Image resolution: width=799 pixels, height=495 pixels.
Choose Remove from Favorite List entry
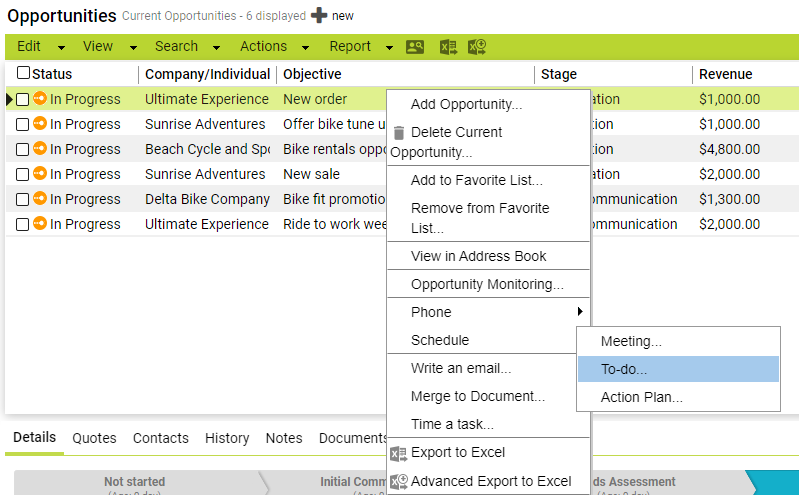coord(488,218)
